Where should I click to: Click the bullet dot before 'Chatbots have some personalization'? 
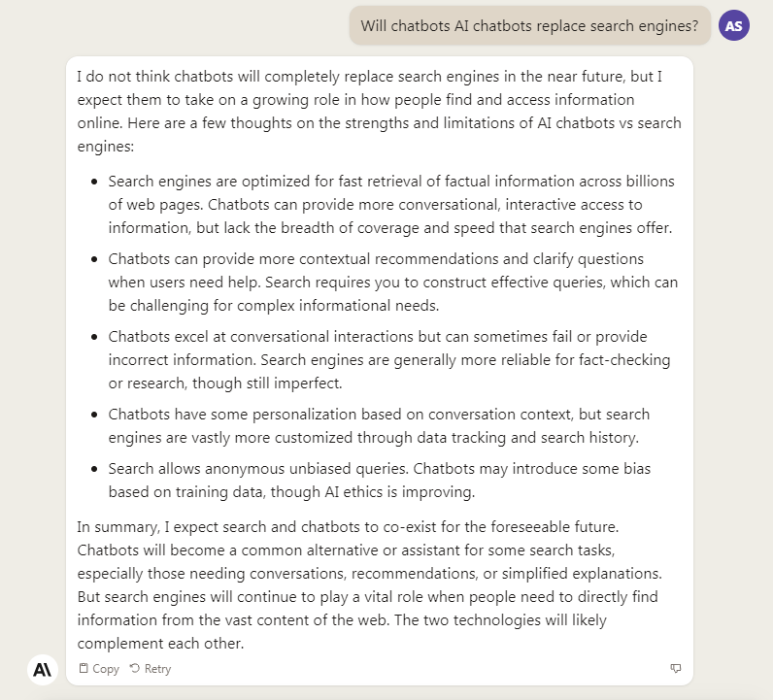[x=94, y=415]
